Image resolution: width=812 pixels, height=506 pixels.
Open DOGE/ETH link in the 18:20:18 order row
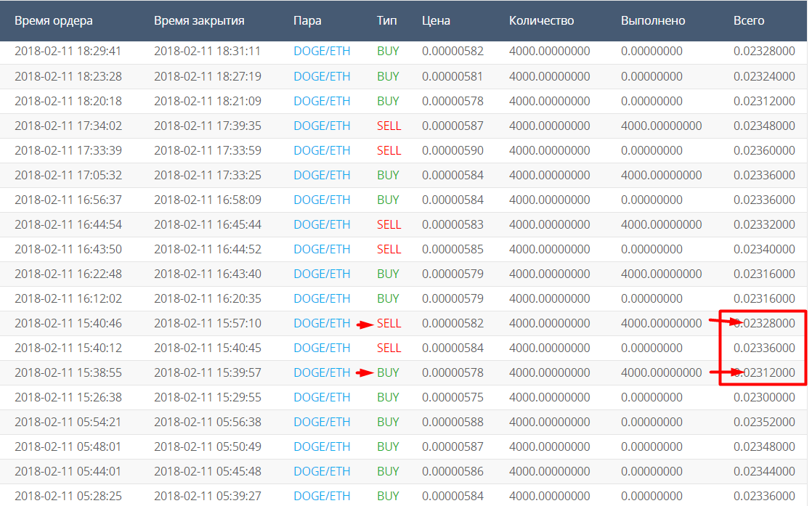point(322,102)
